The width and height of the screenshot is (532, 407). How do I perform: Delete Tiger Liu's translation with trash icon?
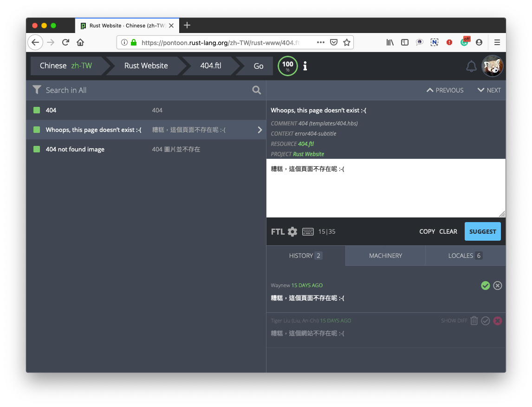474,321
